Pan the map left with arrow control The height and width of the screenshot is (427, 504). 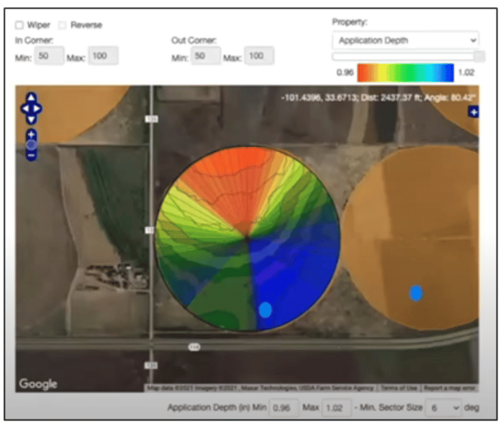pyautogui.click(x=24, y=109)
